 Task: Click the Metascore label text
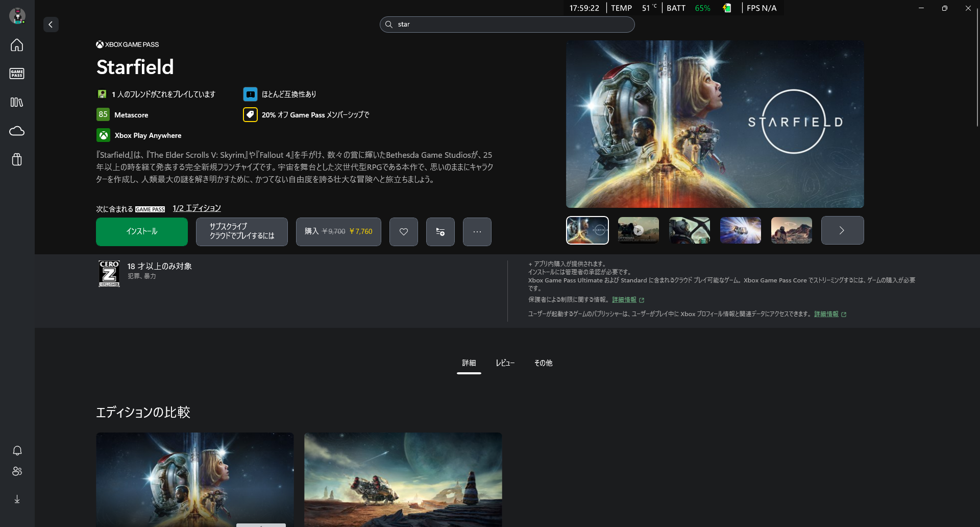coord(131,115)
